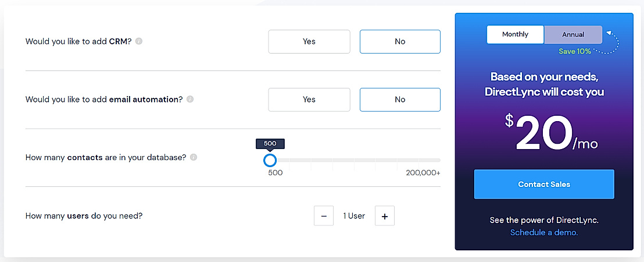Click the 200,000+ label under the slider
The image size is (644, 262).
[x=423, y=173]
